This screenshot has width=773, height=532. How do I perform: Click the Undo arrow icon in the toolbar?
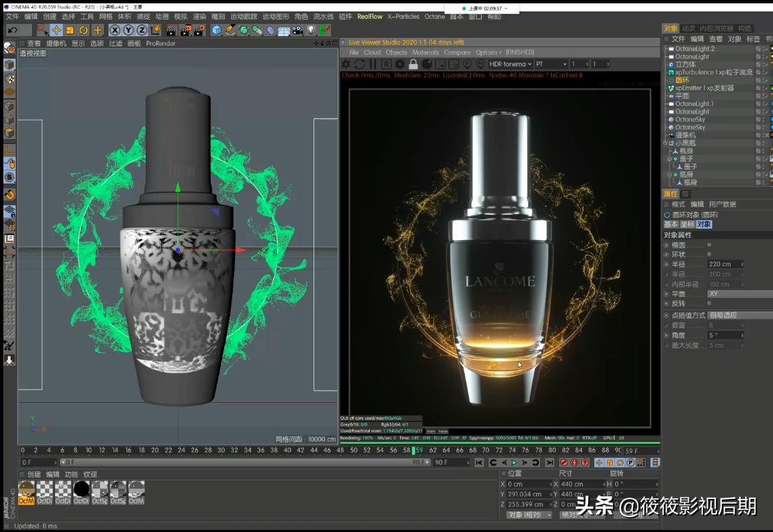(x=12, y=30)
